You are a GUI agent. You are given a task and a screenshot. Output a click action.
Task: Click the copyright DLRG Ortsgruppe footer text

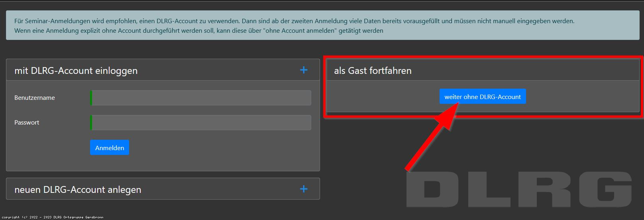click(x=53, y=217)
